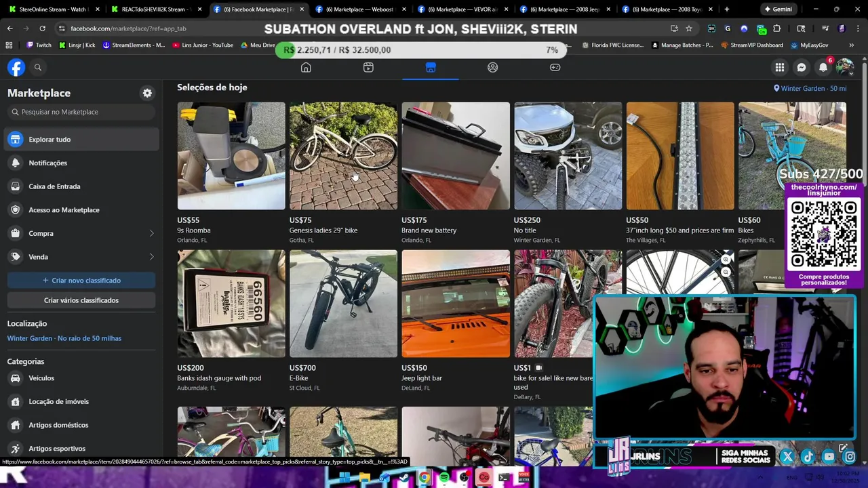Open the MyEasyGov bookmark

(x=810, y=45)
